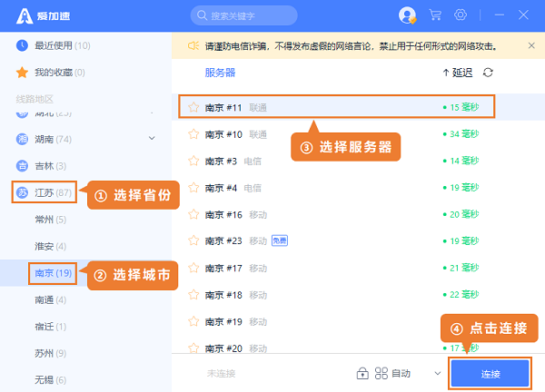The width and height of the screenshot is (545, 392).
Task: Star the 南京 #16 移动 server
Action: (x=193, y=214)
